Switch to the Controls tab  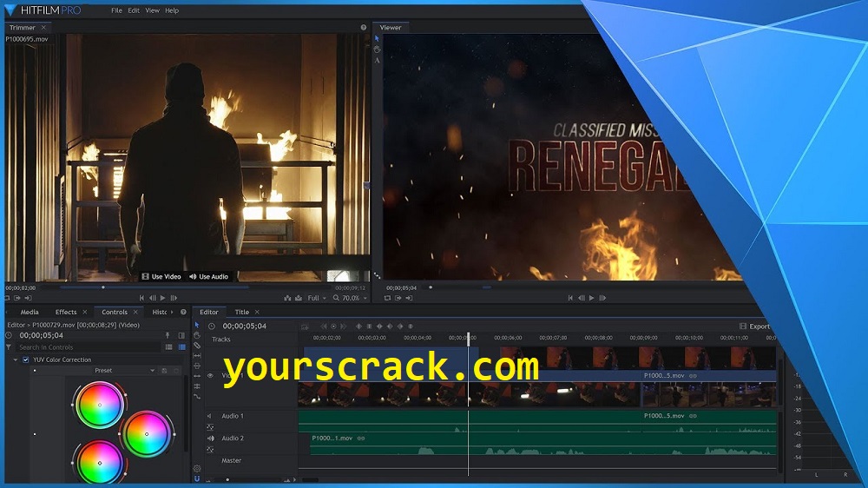click(x=115, y=312)
